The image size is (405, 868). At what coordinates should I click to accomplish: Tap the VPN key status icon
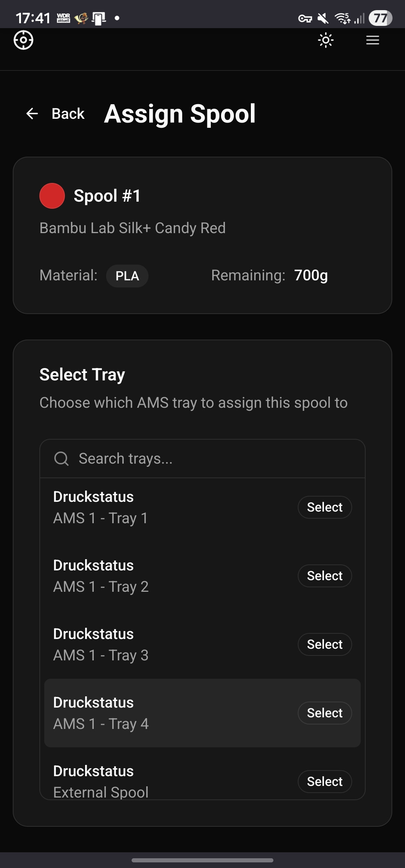click(305, 18)
